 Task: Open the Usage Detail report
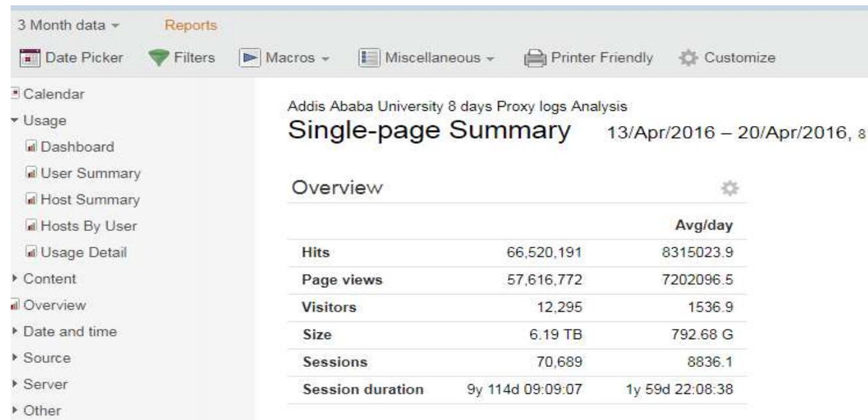(82, 253)
